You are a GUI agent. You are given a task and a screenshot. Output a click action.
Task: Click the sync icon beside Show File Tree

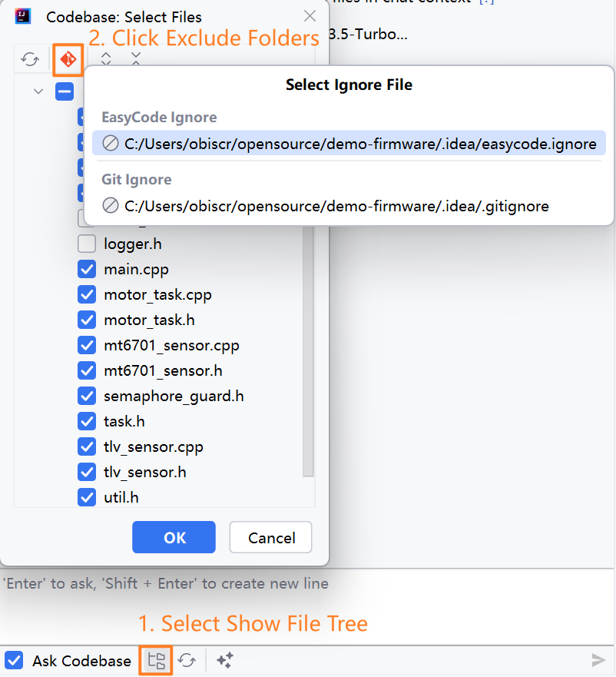(187, 660)
